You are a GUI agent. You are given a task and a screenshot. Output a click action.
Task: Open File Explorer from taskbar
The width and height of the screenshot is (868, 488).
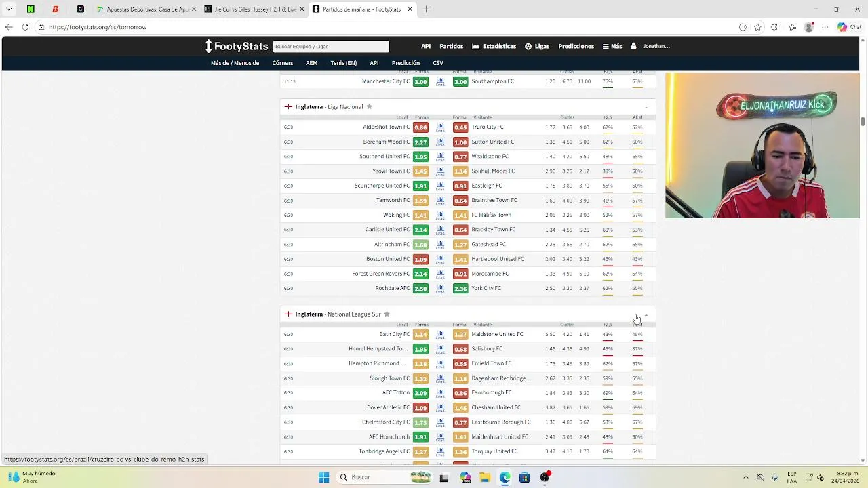(x=485, y=477)
